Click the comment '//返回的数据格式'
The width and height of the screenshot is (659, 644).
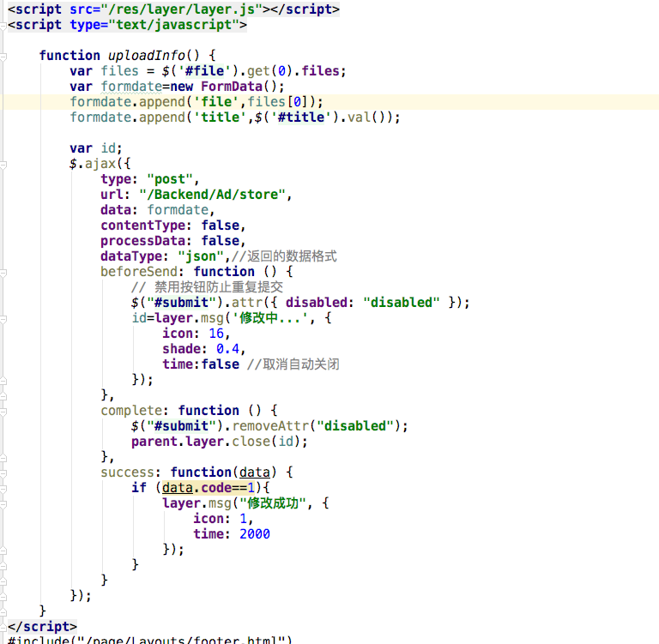(x=284, y=256)
